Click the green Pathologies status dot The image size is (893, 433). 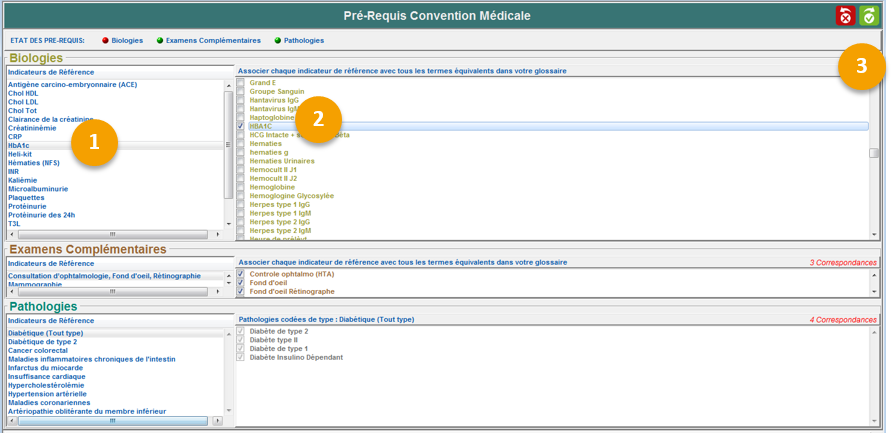[278, 41]
